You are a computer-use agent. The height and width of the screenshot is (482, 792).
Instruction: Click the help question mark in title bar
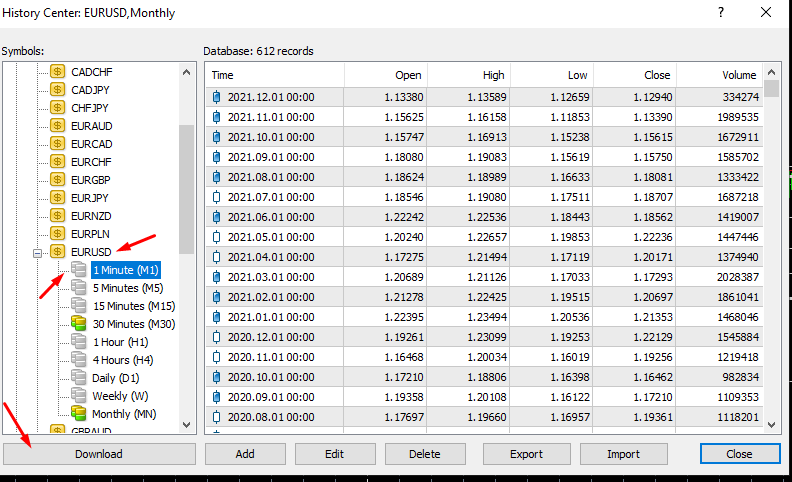point(721,12)
